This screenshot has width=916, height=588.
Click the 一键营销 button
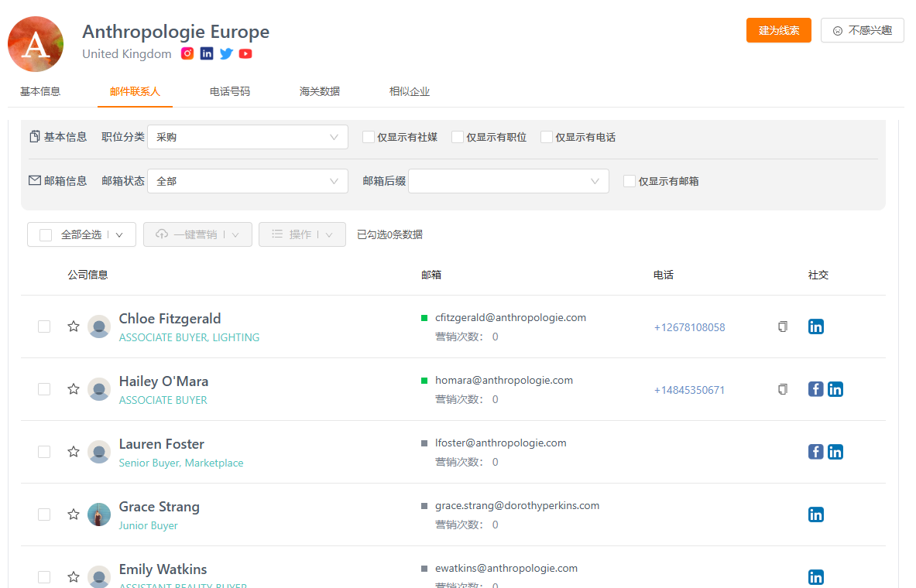click(x=197, y=234)
